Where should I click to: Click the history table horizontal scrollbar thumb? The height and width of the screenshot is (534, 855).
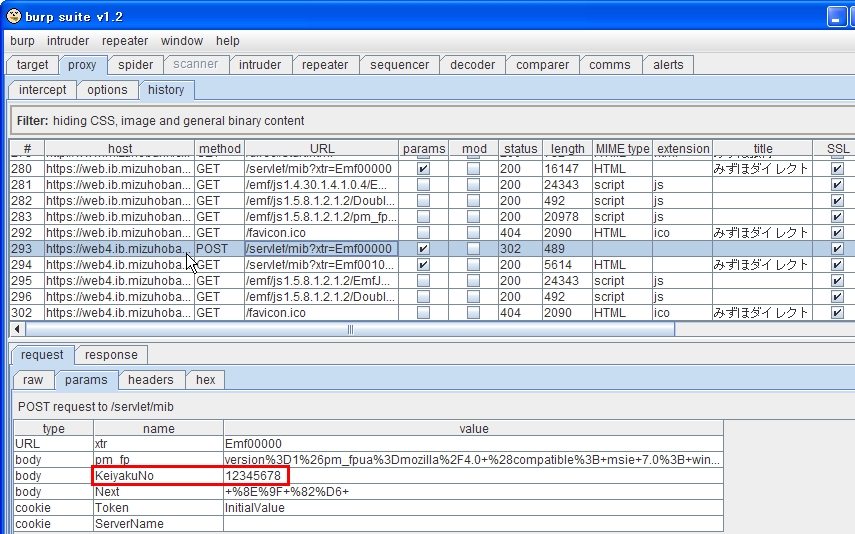[350, 329]
